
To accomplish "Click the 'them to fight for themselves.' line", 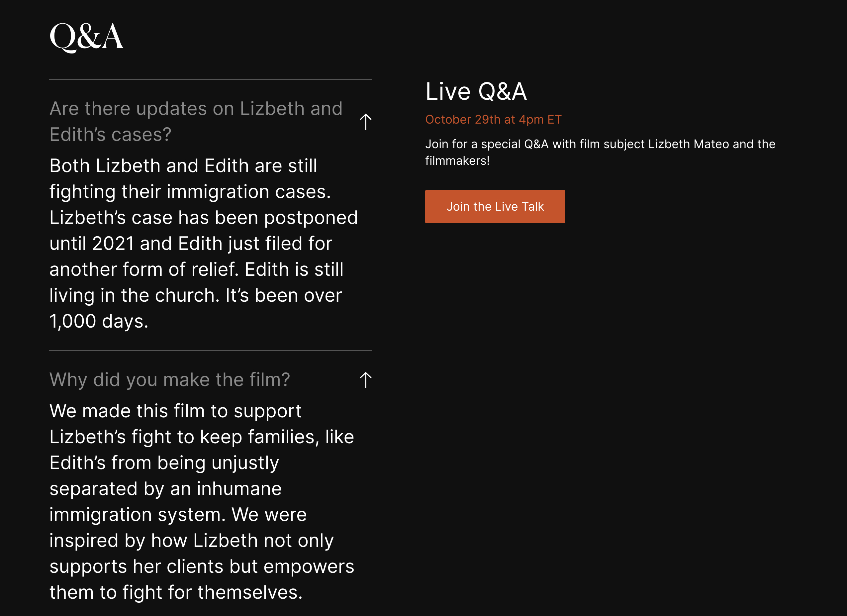I will pyautogui.click(x=176, y=592).
